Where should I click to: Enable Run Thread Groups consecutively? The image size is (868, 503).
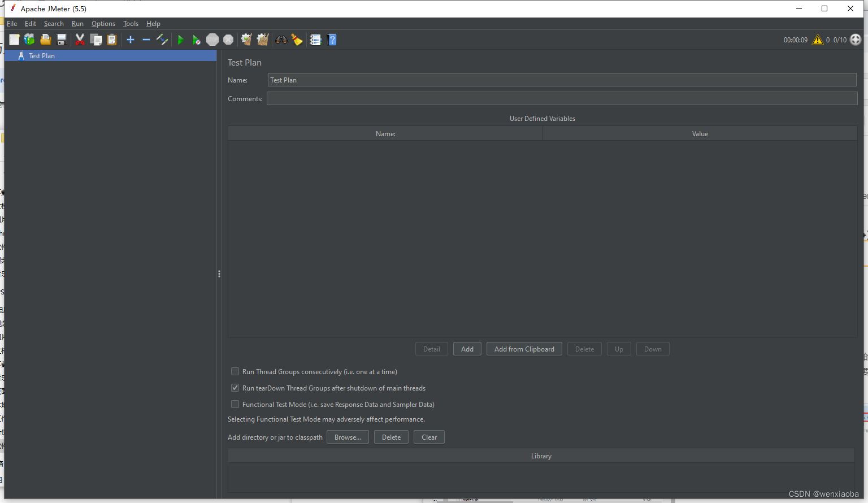pyautogui.click(x=235, y=371)
